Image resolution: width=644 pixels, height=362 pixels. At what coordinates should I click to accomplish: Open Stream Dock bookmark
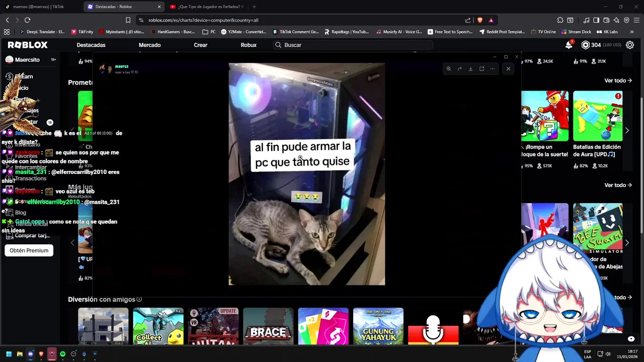tap(576, 32)
